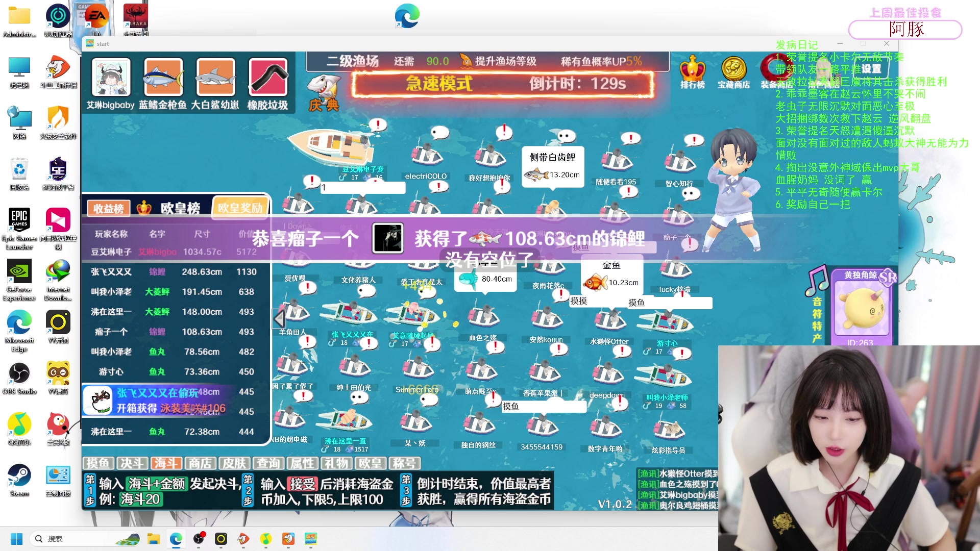The image size is (980, 551).
Task: Open the 5E对战平台 desktop shortcut
Action: tap(58, 173)
